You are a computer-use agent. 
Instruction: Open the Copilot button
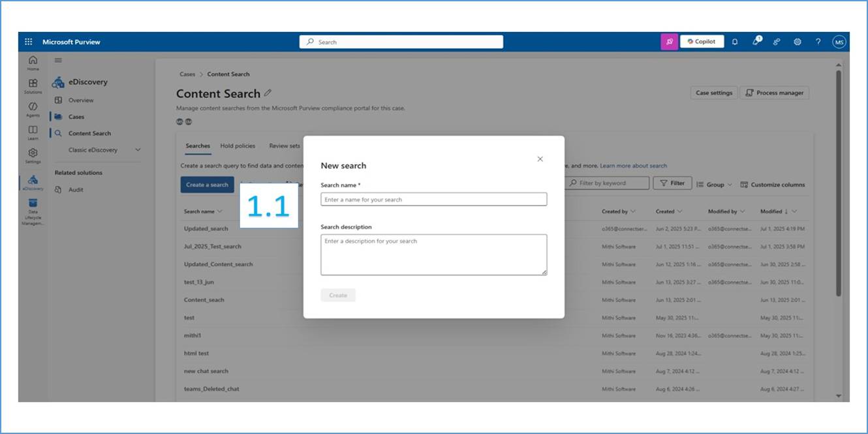(702, 42)
